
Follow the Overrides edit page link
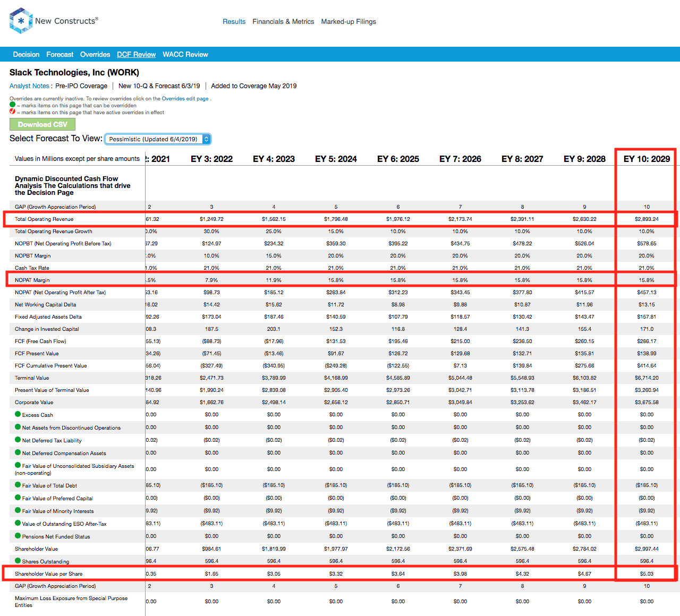pos(185,99)
